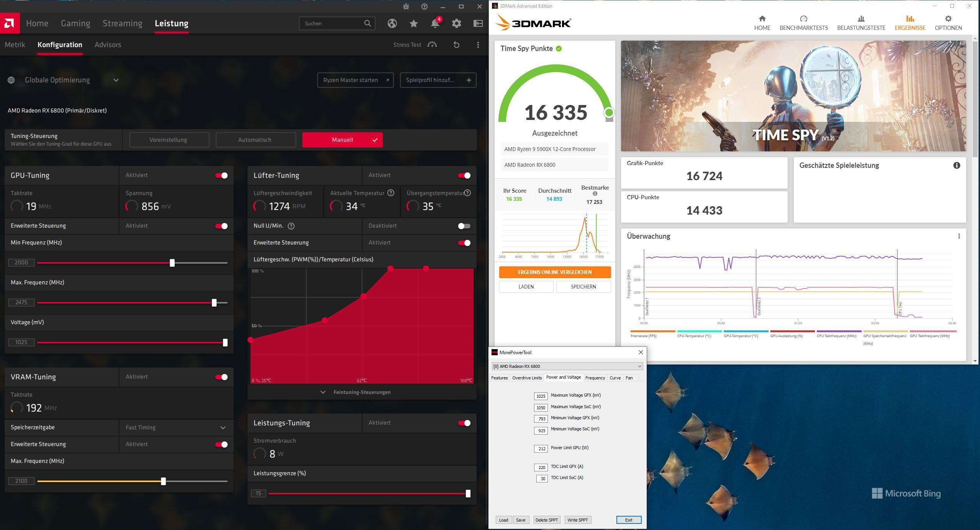Expand the Globale Optimierung dropdown

[116, 80]
